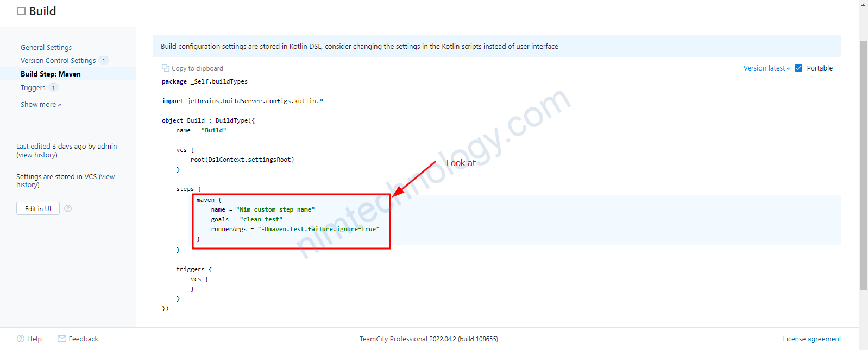Click the Build page title text
Screen dimensions: 868x350
tap(42, 11)
